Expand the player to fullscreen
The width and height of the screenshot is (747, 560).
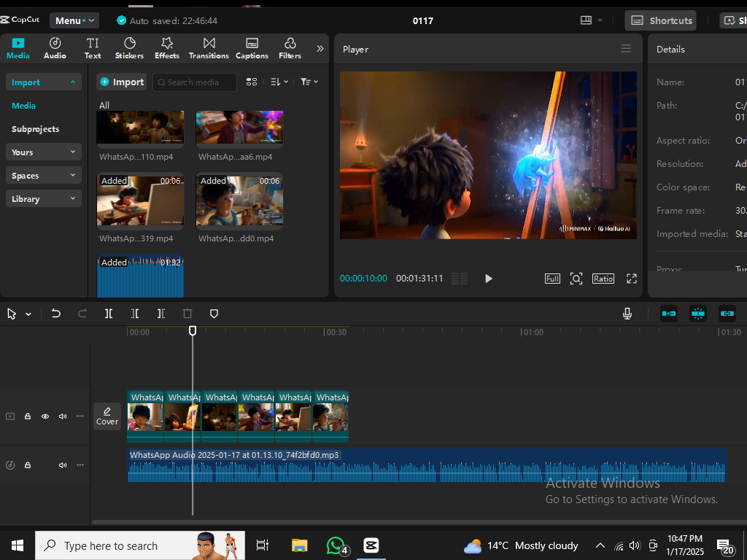pos(631,279)
